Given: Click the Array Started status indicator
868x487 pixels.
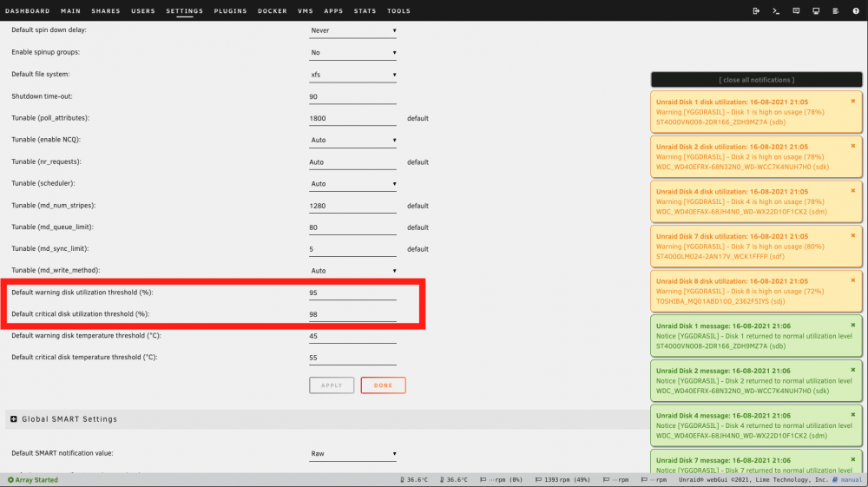Looking at the screenshot, I should (33, 480).
